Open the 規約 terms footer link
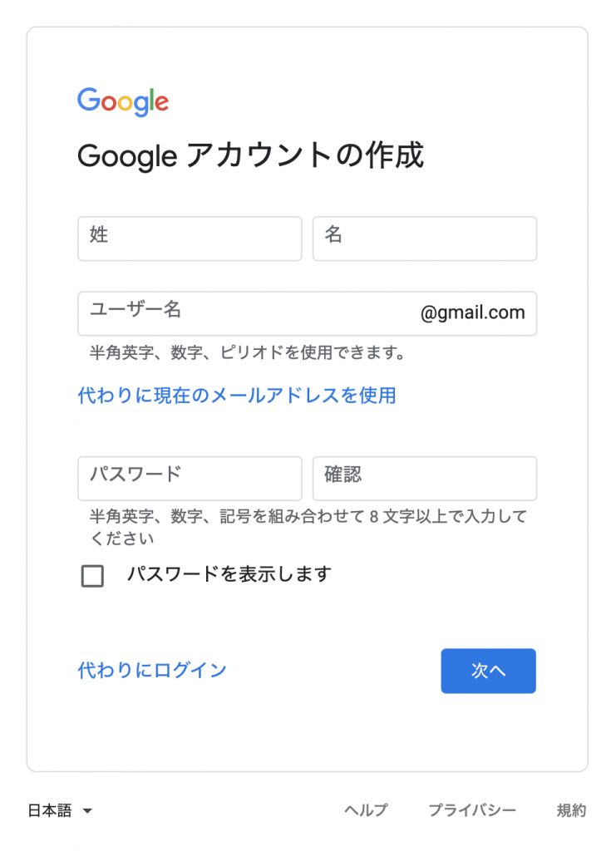 [x=571, y=810]
